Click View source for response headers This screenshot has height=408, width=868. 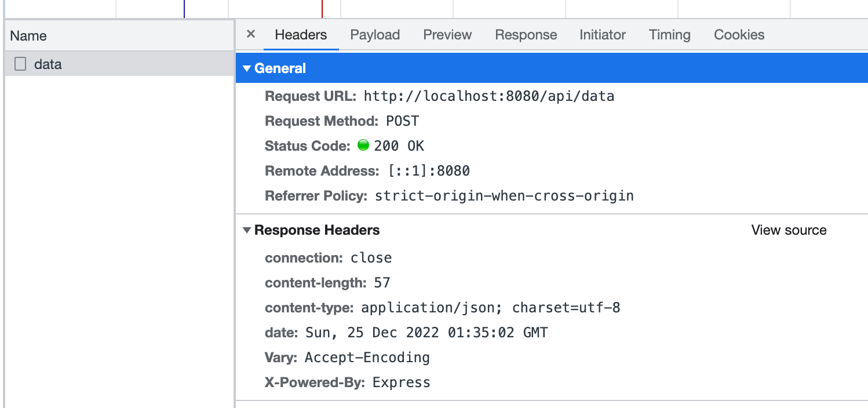click(789, 230)
